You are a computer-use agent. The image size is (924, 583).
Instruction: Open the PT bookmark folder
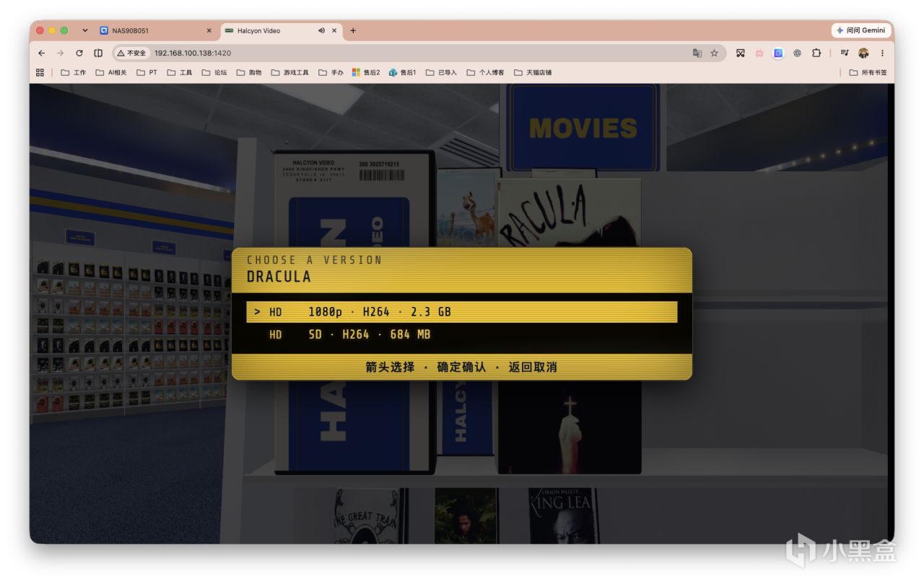[147, 72]
